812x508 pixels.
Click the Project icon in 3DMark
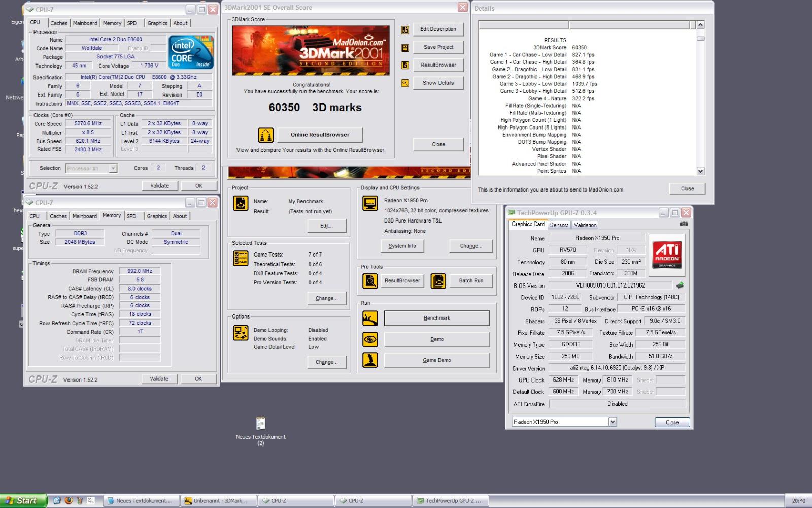[241, 203]
